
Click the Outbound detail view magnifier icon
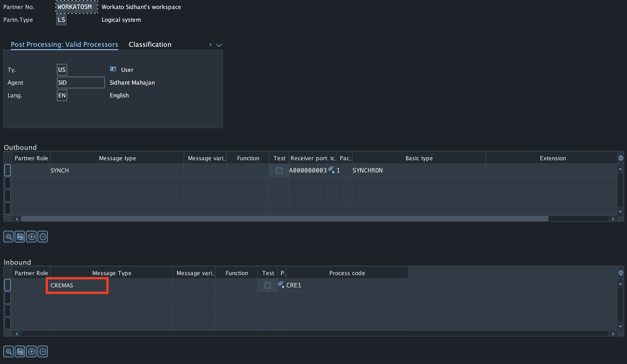(9, 236)
